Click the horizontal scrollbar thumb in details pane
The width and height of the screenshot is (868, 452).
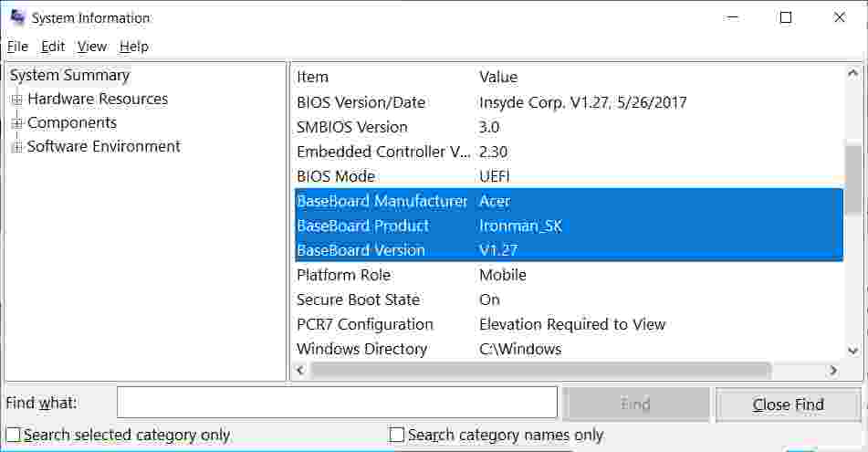541,370
